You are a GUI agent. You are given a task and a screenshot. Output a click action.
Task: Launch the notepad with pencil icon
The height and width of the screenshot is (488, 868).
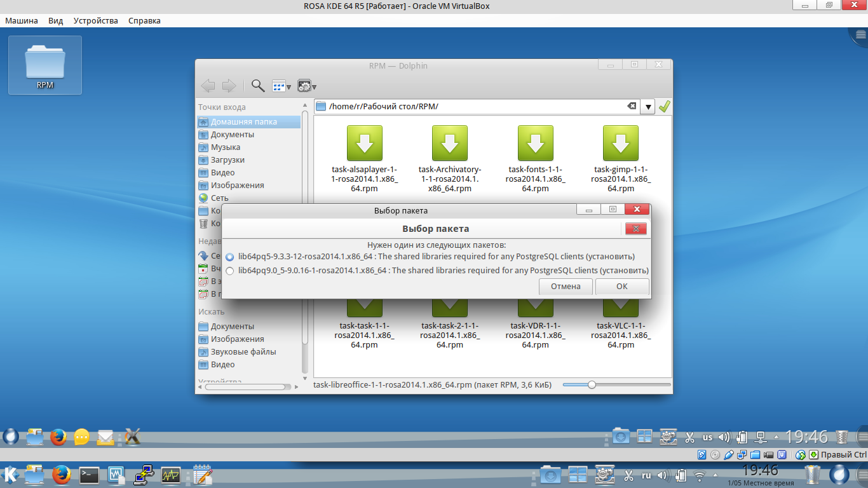click(x=201, y=475)
